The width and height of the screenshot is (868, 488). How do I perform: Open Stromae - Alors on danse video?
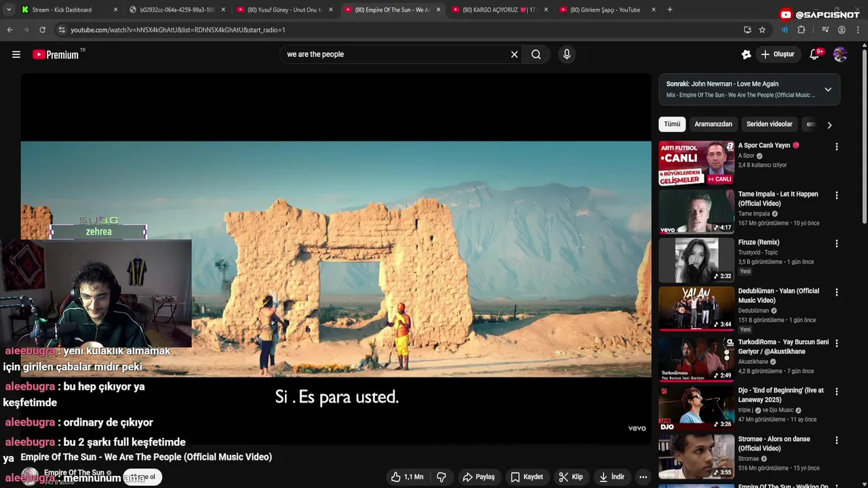point(774,443)
